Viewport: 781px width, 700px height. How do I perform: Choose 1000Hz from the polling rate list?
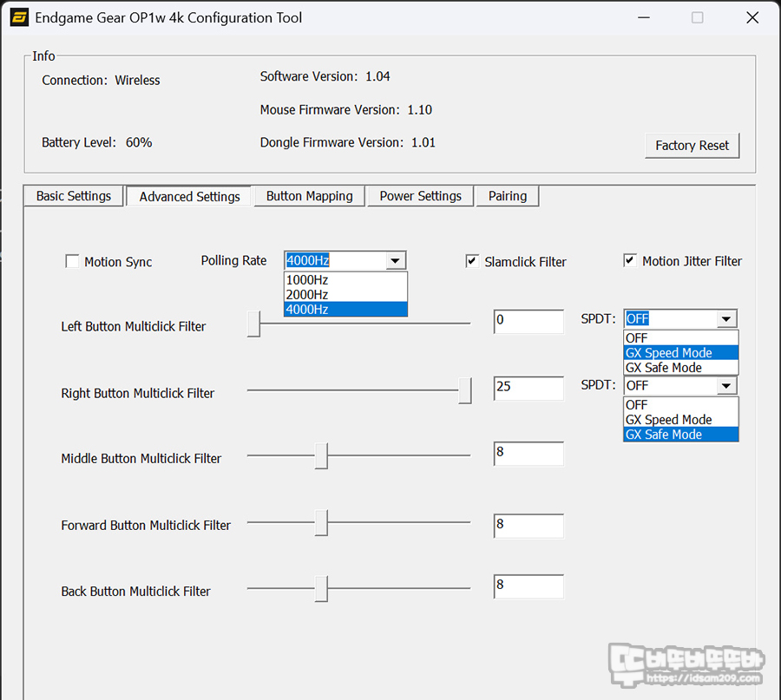[x=345, y=280]
